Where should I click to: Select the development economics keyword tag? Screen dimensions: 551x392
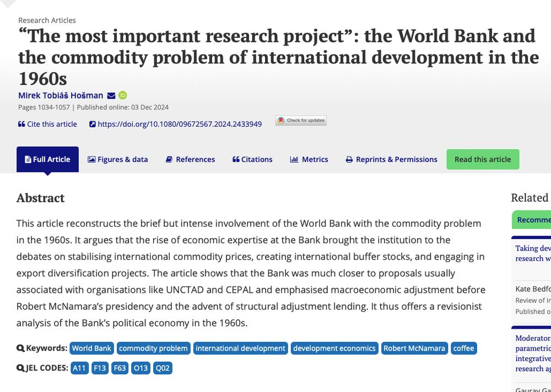pyautogui.click(x=334, y=348)
